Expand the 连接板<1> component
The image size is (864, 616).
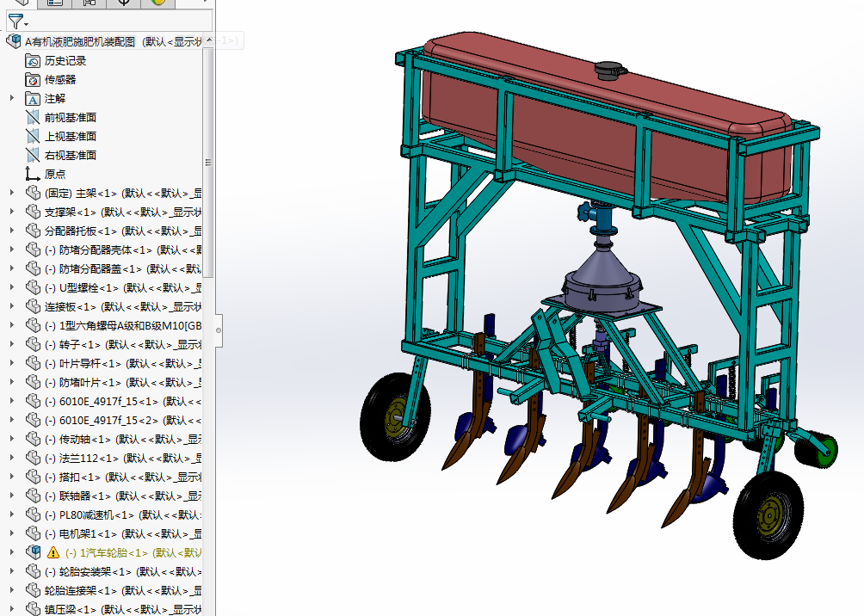(11, 305)
